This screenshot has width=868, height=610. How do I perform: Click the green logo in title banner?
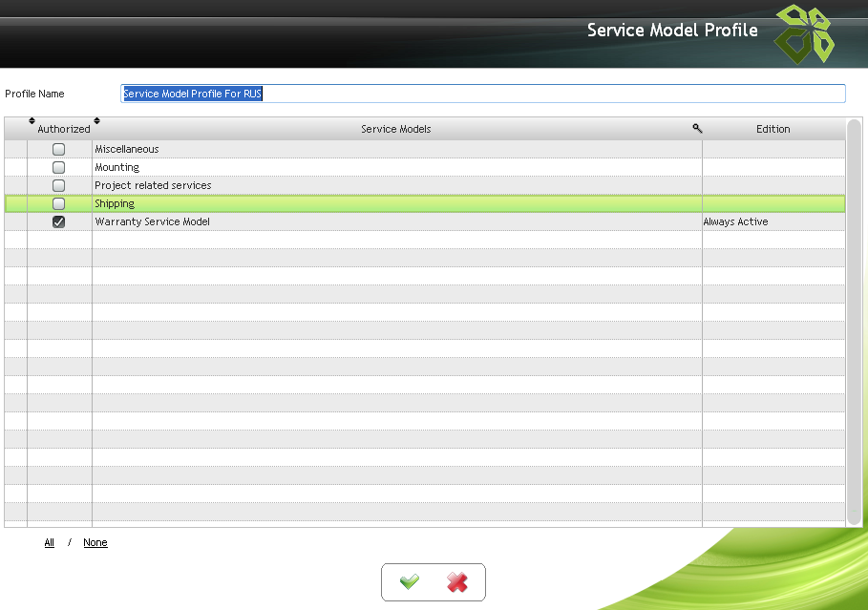[803, 33]
